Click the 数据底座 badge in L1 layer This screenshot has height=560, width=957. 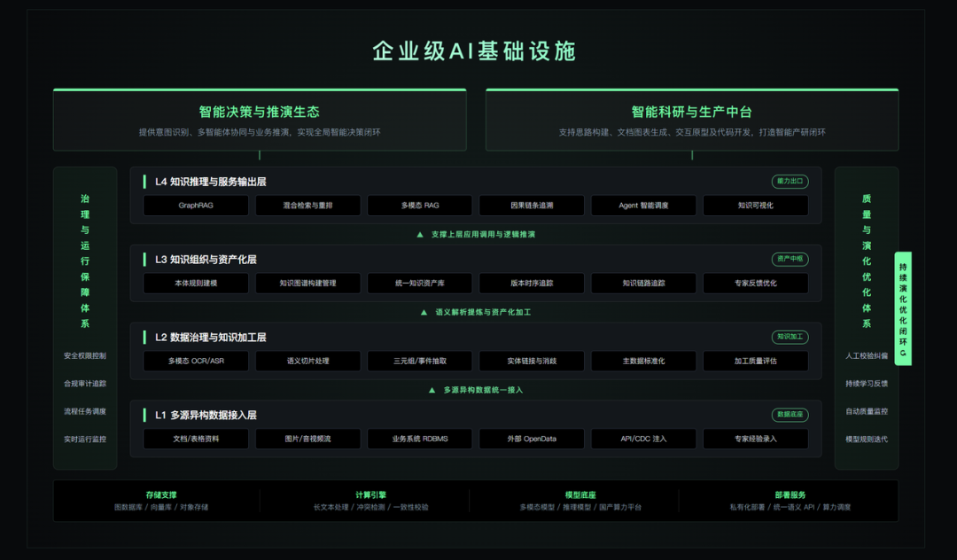tap(790, 415)
